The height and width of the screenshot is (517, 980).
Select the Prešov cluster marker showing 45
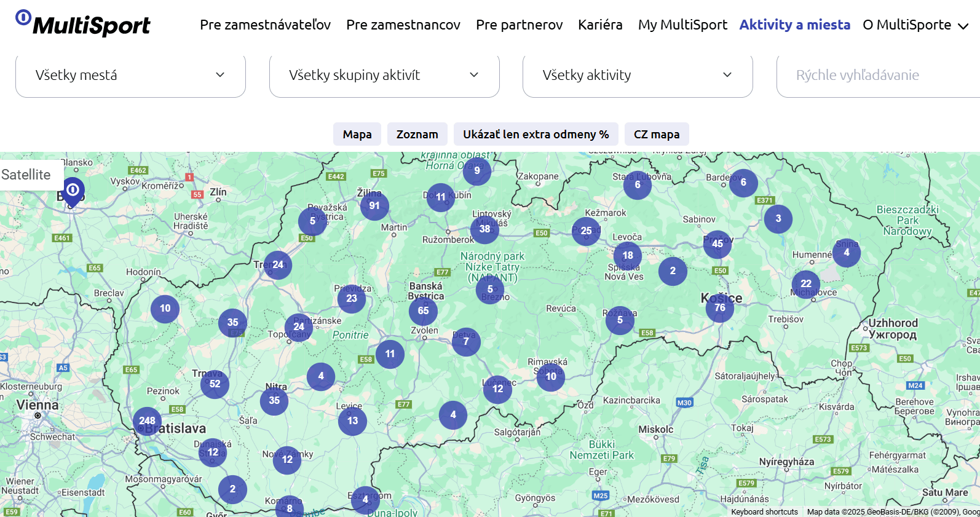pyautogui.click(x=717, y=244)
